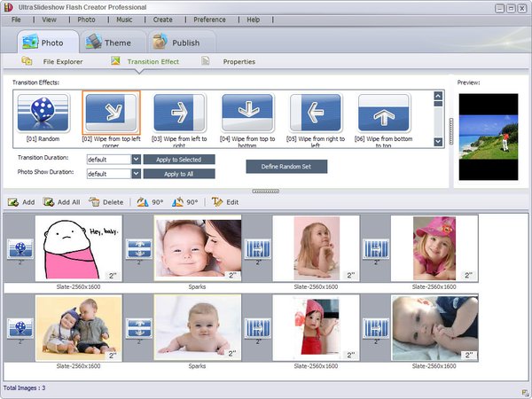Expand the Photo Show Duration dropdown
Viewport: 532px width, 399px height.
136,174
